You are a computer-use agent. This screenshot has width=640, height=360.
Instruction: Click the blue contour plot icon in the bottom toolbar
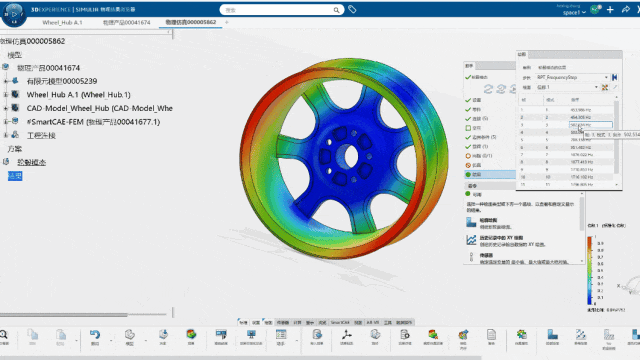click(552, 335)
